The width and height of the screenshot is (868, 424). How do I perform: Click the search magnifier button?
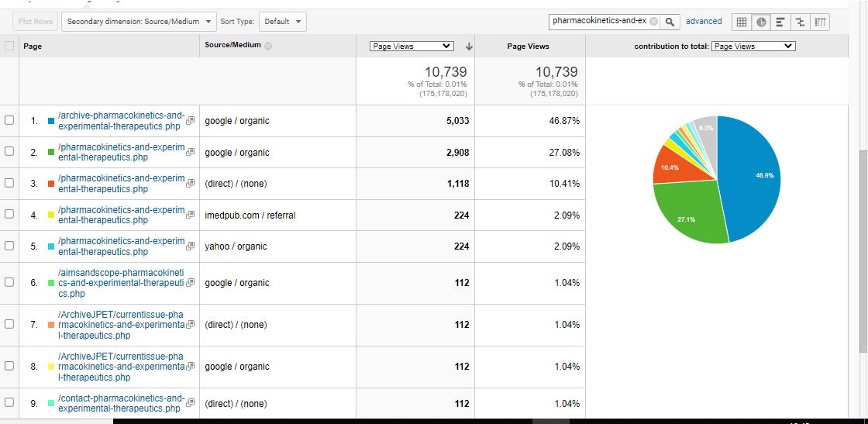pos(670,22)
